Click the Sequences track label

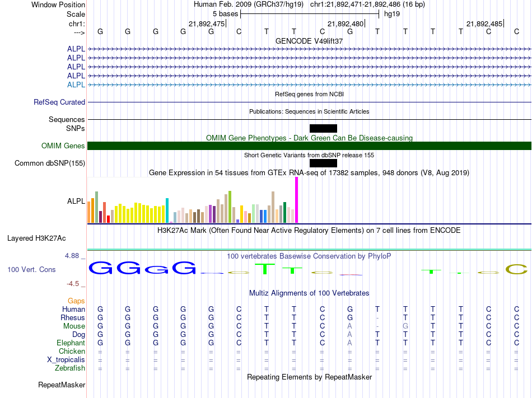[67, 119]
